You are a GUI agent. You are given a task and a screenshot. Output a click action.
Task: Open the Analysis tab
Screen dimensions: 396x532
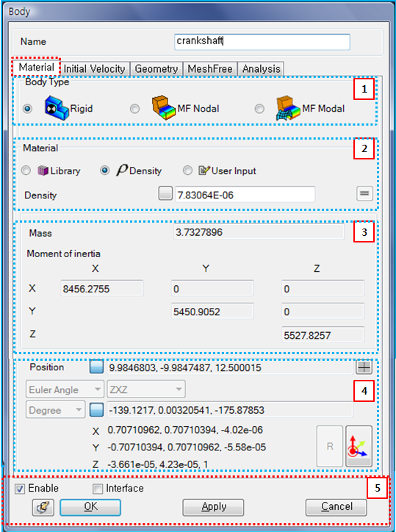tap(261, 69)
